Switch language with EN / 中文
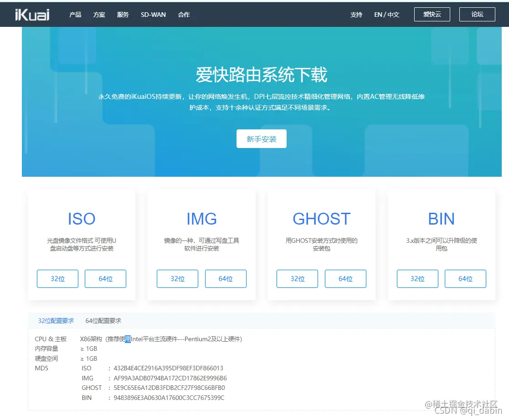The width and height of the screenshot is (509, 420). pos(386,15)
